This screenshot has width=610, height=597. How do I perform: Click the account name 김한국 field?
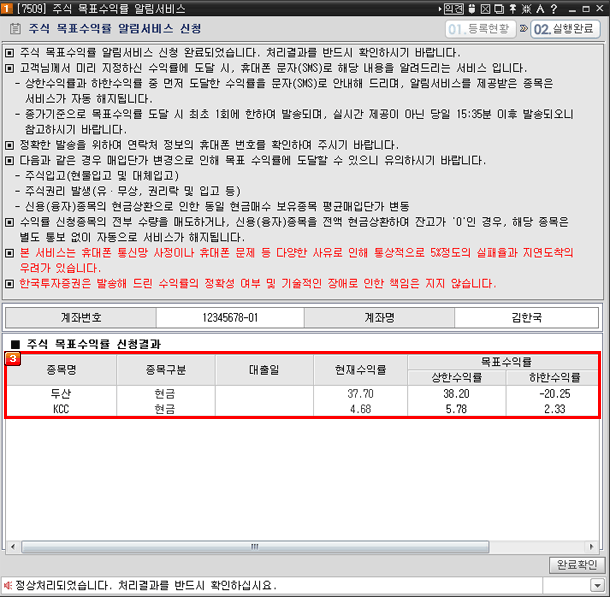(x=526, y=318)
